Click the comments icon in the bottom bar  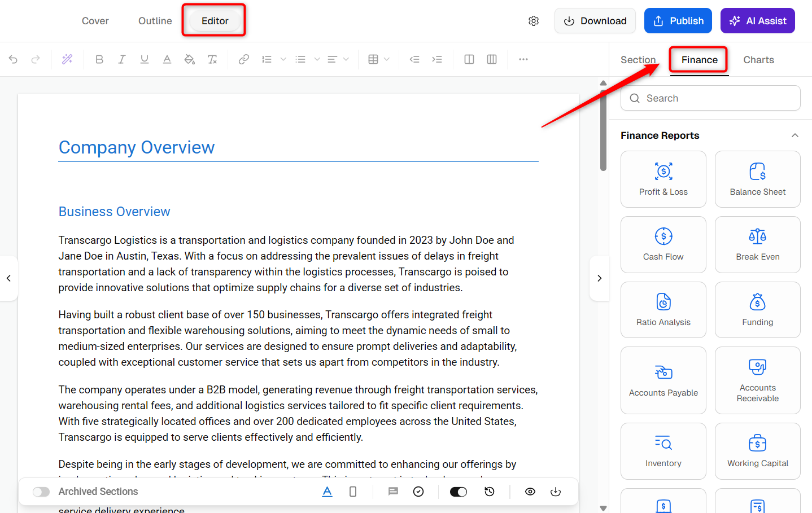pos(393,492)
